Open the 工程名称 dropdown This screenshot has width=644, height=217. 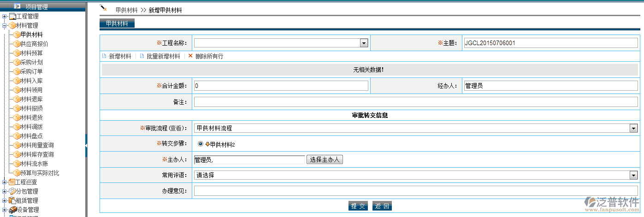click(364, 43)
